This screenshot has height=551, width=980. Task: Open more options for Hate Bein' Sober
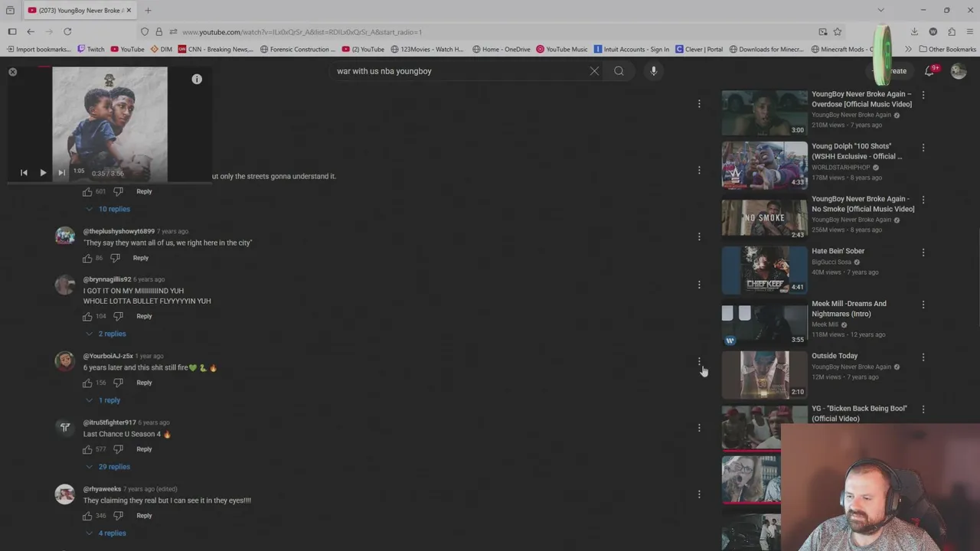coord(923,252)
